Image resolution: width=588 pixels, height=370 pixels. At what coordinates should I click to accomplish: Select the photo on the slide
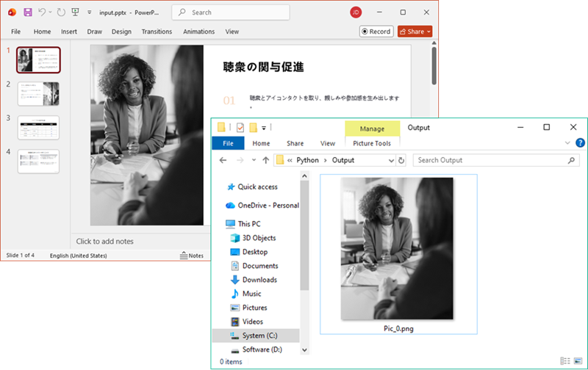point(146,135)
